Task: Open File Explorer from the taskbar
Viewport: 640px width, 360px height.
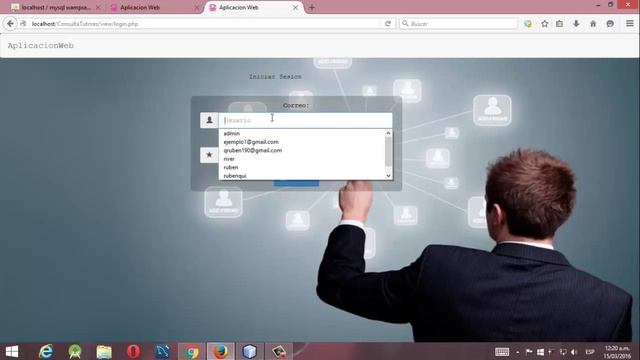Action: (104, 351)
